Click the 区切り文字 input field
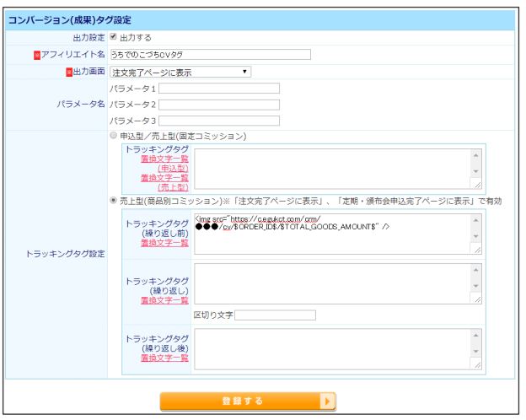526x420 pixels. click(x=275, y=315)
